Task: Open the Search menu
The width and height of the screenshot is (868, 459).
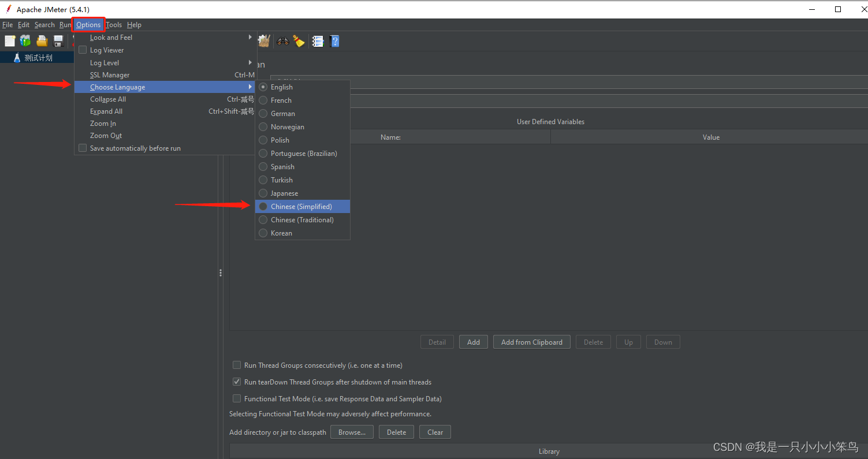Action: pos(44,25)
